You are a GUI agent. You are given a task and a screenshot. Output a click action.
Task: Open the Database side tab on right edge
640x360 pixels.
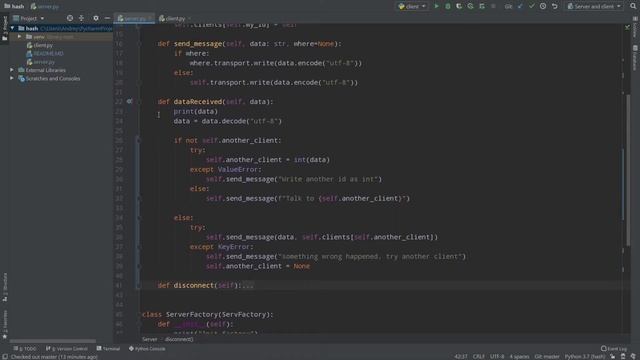point(635,57)
